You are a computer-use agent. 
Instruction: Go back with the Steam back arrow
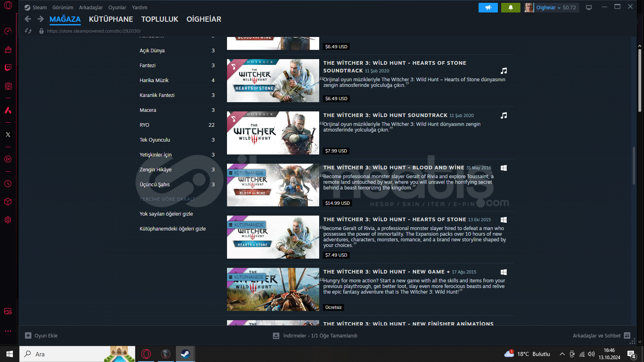click(28, 19)
